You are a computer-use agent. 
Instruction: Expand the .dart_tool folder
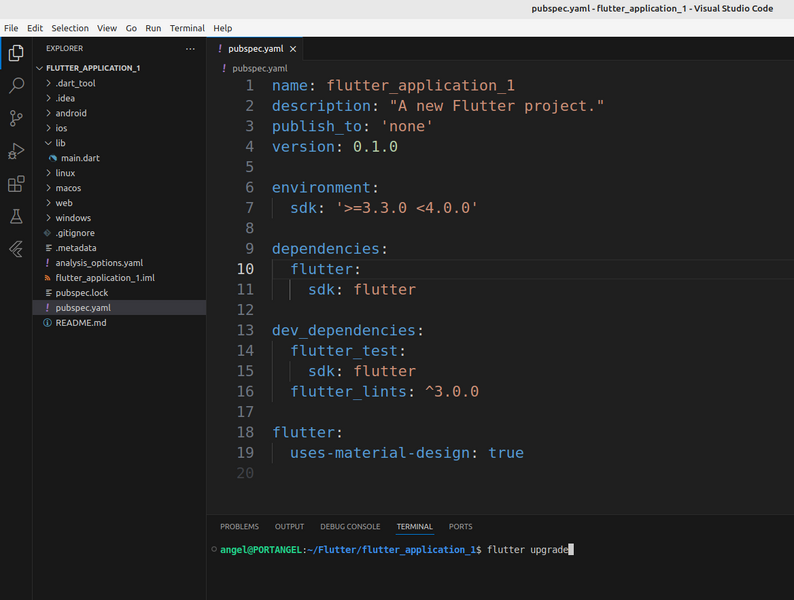pos(49,83)
